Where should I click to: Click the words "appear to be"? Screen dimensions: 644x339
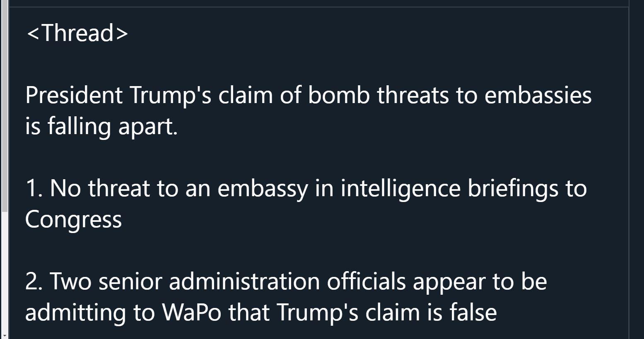tap(480, 281)
